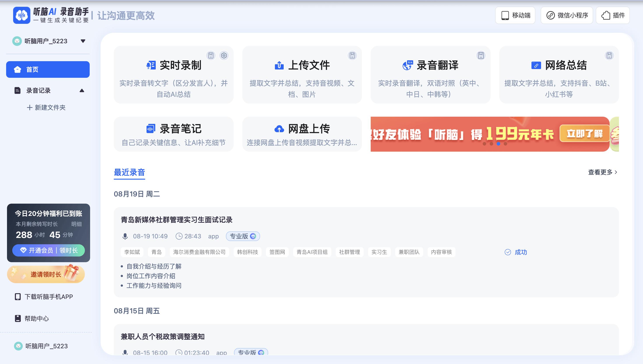Screen dimensions: 643x364
Task: Pin the 录音翻译 card via bookmark icon
Action: pyautogui.click(x=481, y=56)
